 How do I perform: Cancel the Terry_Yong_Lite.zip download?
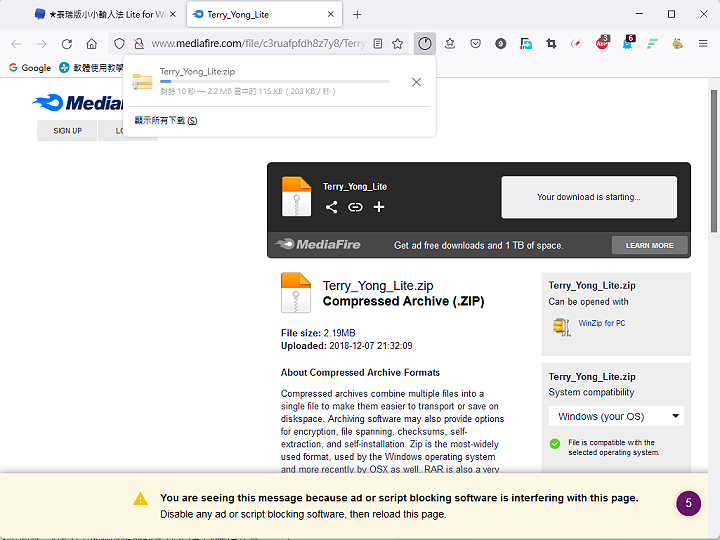[x=416, y=82]
